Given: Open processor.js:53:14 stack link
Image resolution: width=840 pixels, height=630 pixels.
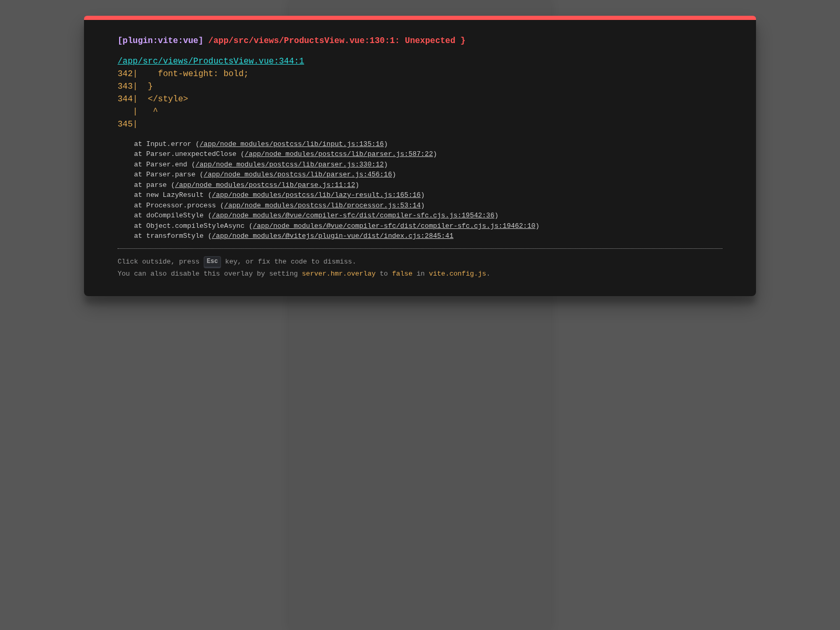Looking at the screenshot, I should click(x=322, y=206).
